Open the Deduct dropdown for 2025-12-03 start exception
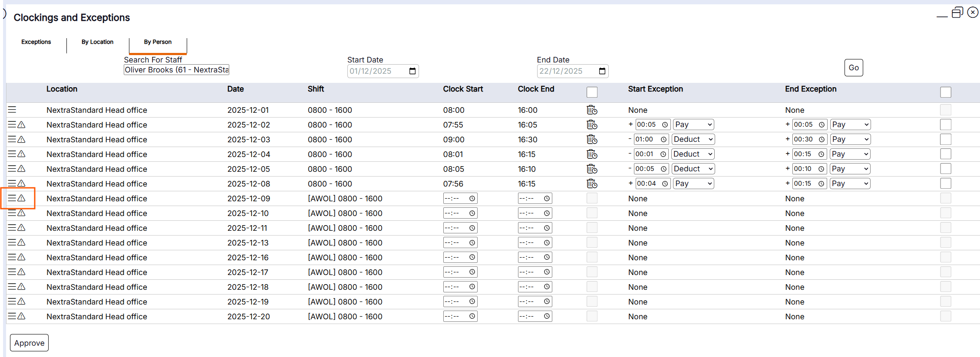 point(693,139)
